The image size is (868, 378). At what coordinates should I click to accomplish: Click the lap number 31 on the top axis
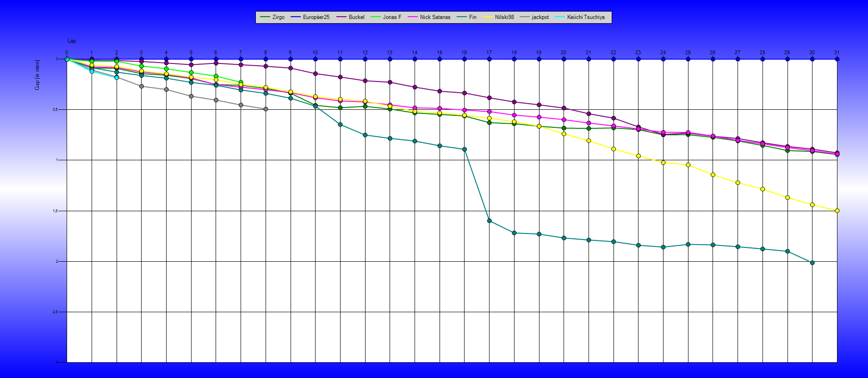(837, 52)
